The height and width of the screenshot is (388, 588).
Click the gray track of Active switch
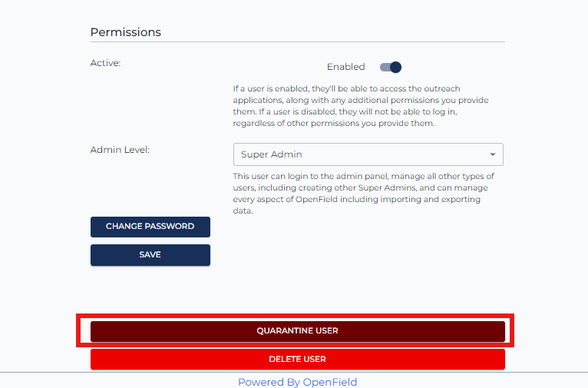(x=385, y=67)
